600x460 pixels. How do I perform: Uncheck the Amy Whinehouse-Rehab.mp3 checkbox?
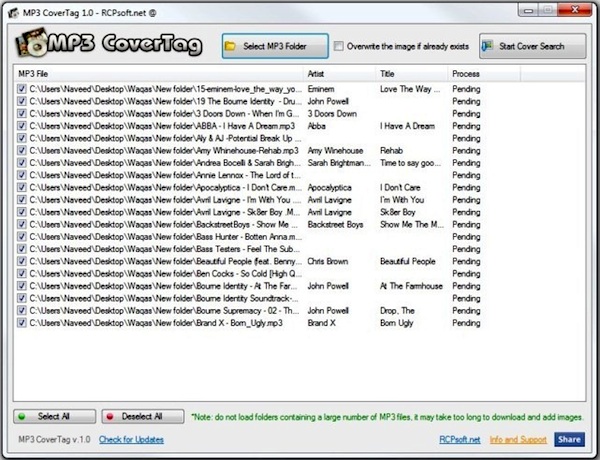21,150
